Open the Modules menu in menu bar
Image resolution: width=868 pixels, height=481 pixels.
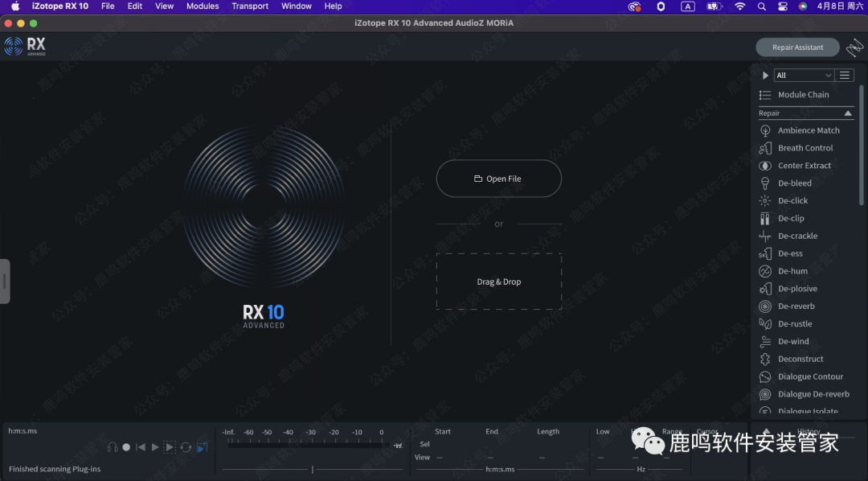point(203,6)
